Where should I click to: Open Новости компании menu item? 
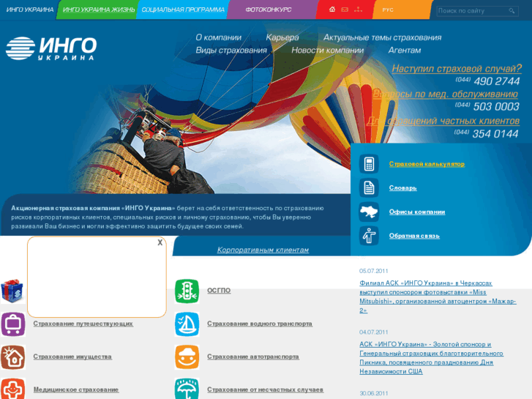(327, 51)
